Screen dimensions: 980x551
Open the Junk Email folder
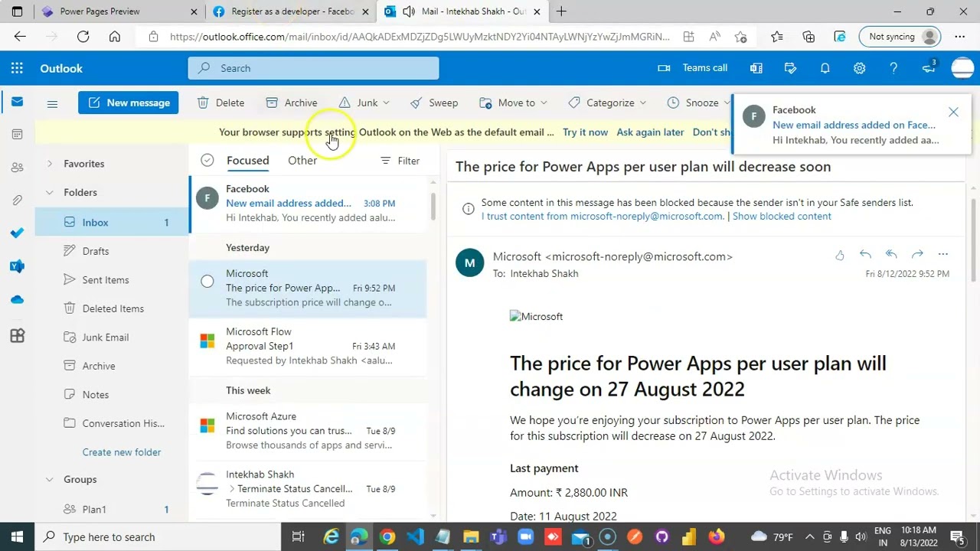(112, 337)
